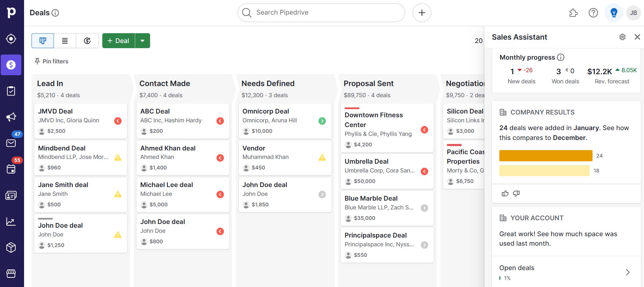Open Activities calendar with 55 badge
Screen dimensions: 644x287
(x=11, y=169)
